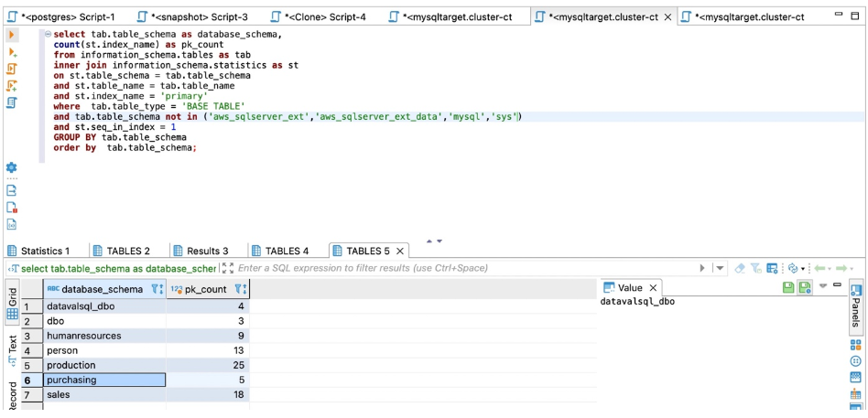This screenshot has width=868, height=418.
Task: Toggle the Panels side button
Action: tap(856, 308)
